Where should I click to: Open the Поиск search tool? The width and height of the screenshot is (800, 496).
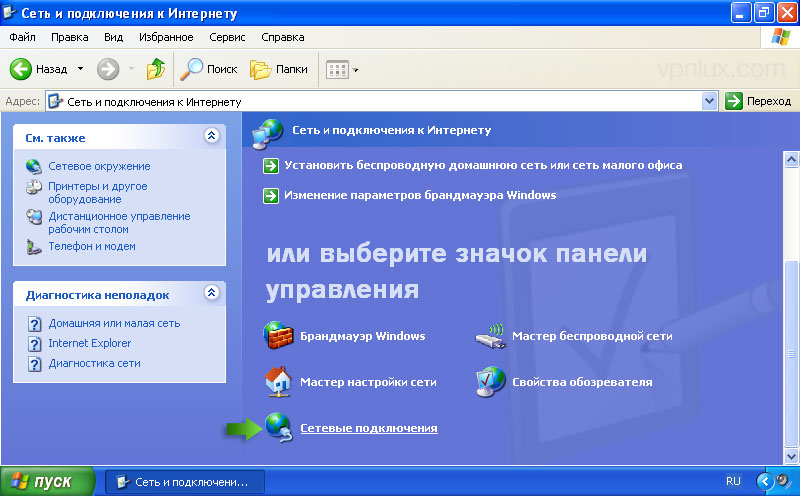click(209, 69)
